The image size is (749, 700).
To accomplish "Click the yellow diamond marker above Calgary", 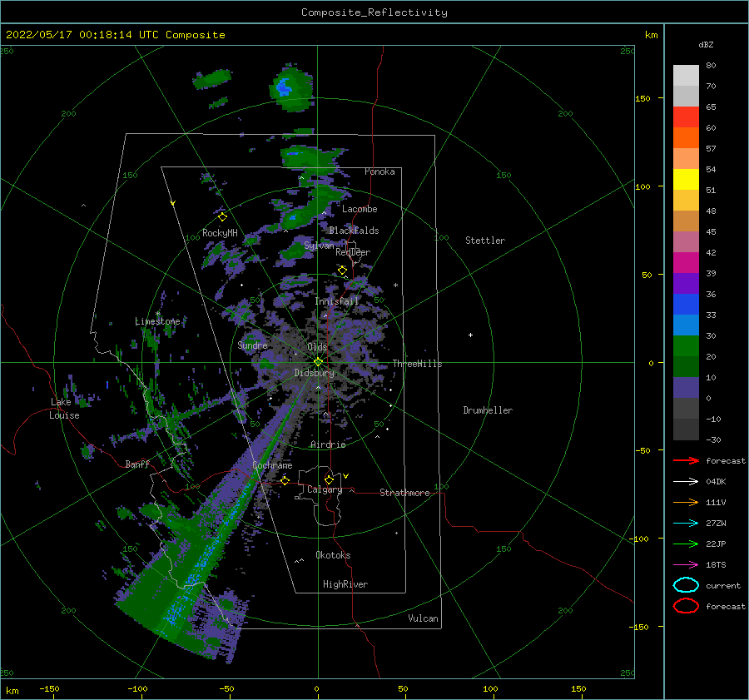I will 329,479.
